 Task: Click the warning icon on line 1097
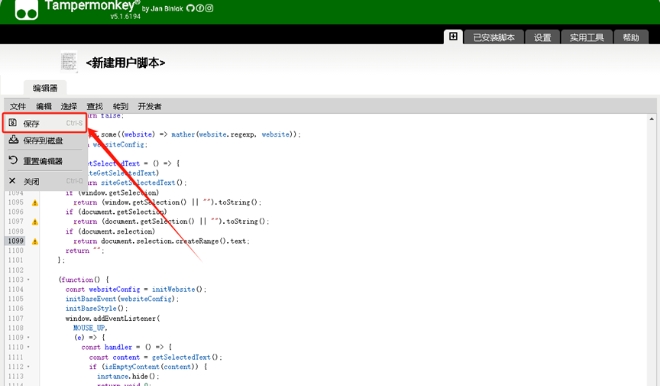[x=35, y=222]
